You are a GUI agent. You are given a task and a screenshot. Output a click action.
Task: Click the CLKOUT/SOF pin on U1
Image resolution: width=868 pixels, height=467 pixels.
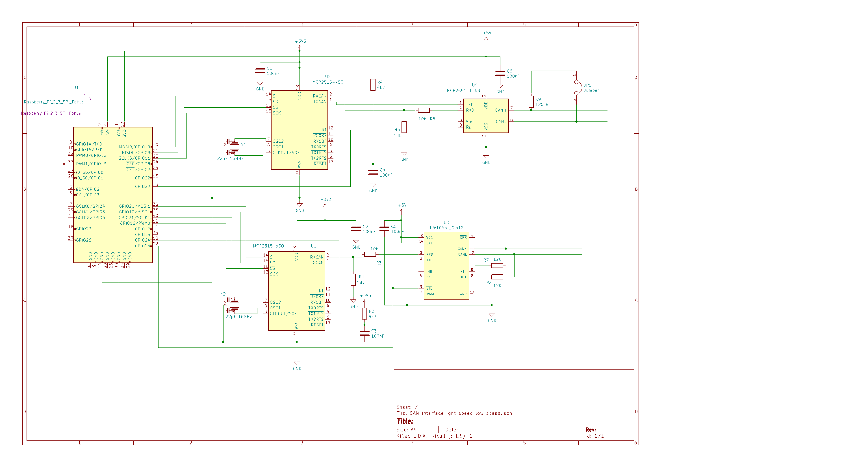tap(283, 314)
